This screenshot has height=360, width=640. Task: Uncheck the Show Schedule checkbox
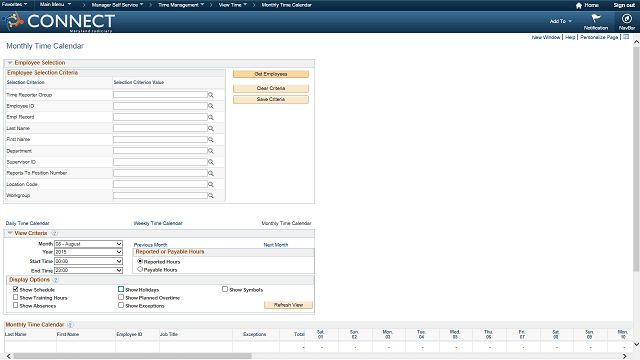tap(16, 289)
